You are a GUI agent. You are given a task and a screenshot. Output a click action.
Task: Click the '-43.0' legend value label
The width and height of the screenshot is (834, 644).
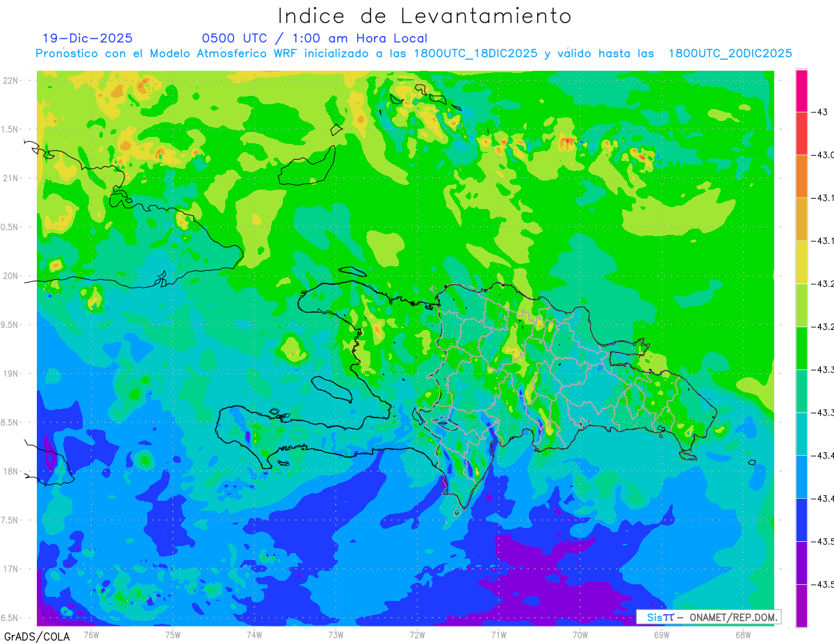click(824, 154)
